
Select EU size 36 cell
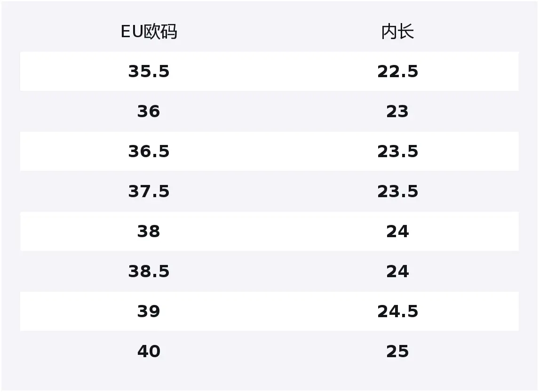(x=149, y=112)
